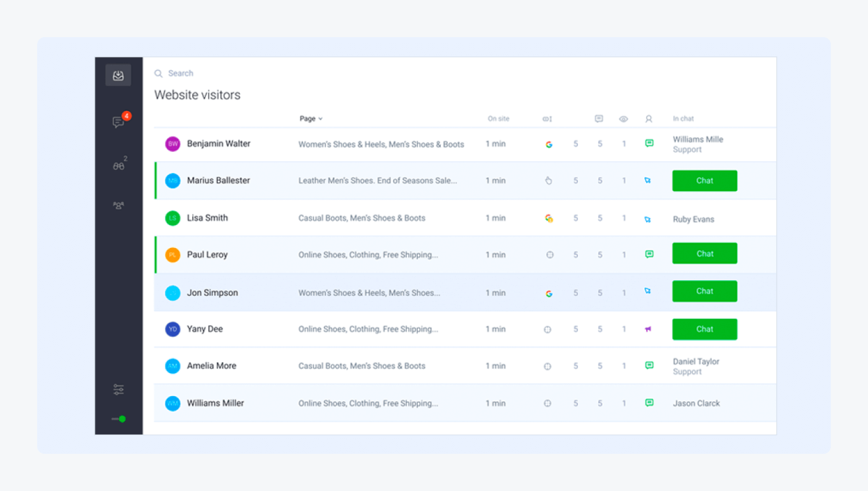
Task: Open the Settings filters icon at sidebar bottom
Action: coord(118,389)
